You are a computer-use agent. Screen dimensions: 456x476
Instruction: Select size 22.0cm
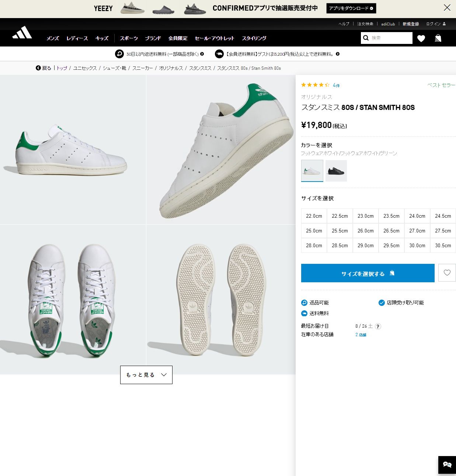point(314,216)
